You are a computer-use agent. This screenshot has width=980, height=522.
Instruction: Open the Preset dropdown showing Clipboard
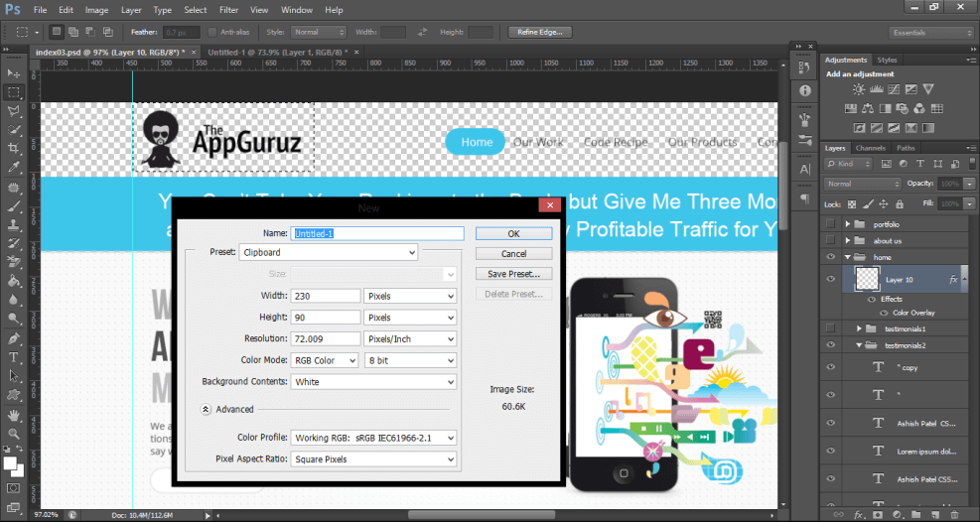328,252
